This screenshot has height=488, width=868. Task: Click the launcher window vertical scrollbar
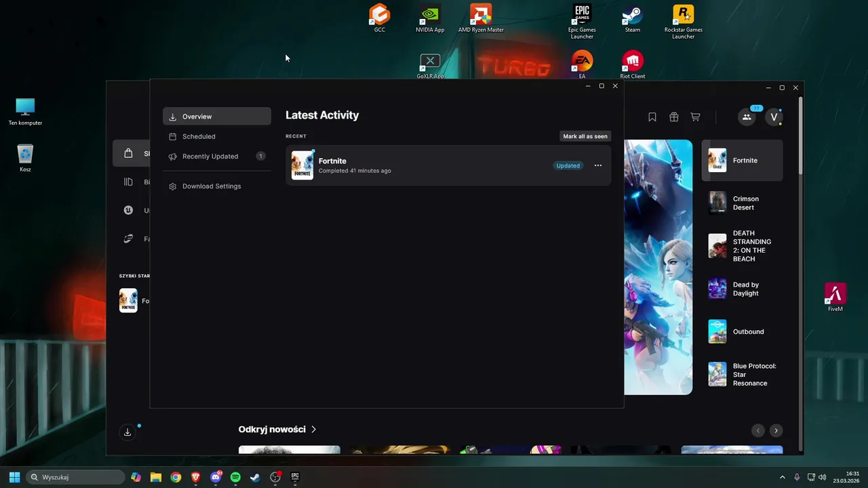pos(800,136)
